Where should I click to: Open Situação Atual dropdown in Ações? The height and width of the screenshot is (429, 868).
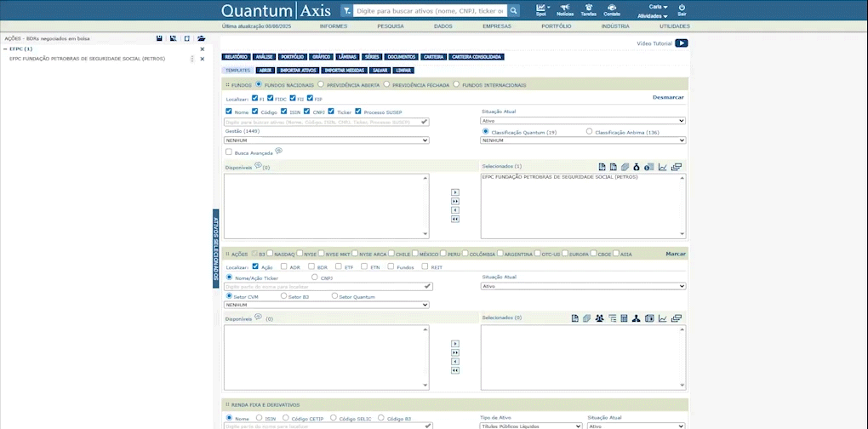583,286
